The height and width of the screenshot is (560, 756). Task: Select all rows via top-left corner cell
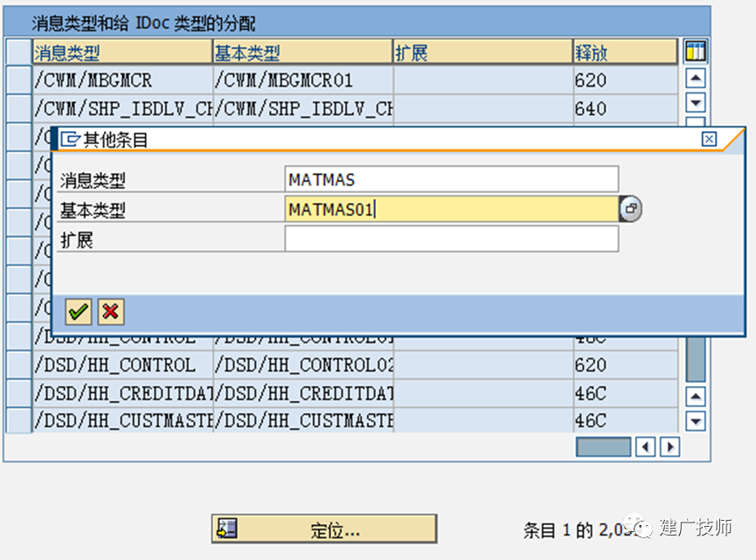point(19,52)
